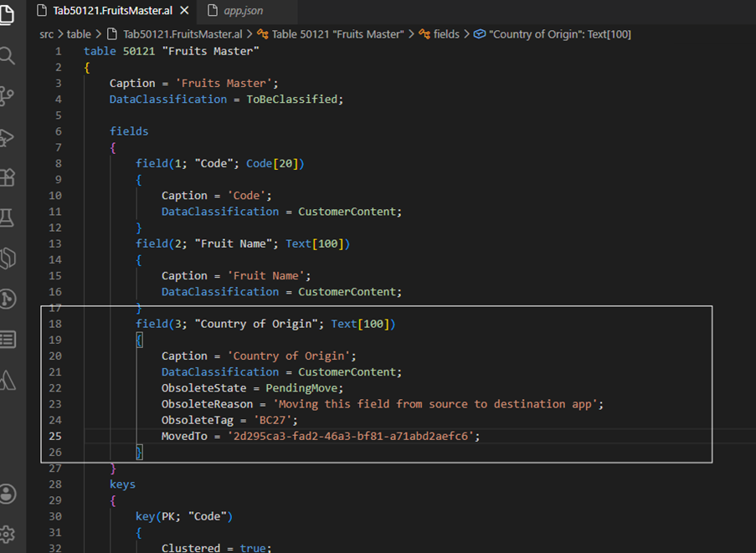This screenshot has width=756, height=553.
Task: Click ObsoleteTag = 'BC27' line
Action: [x=229, y=420]
